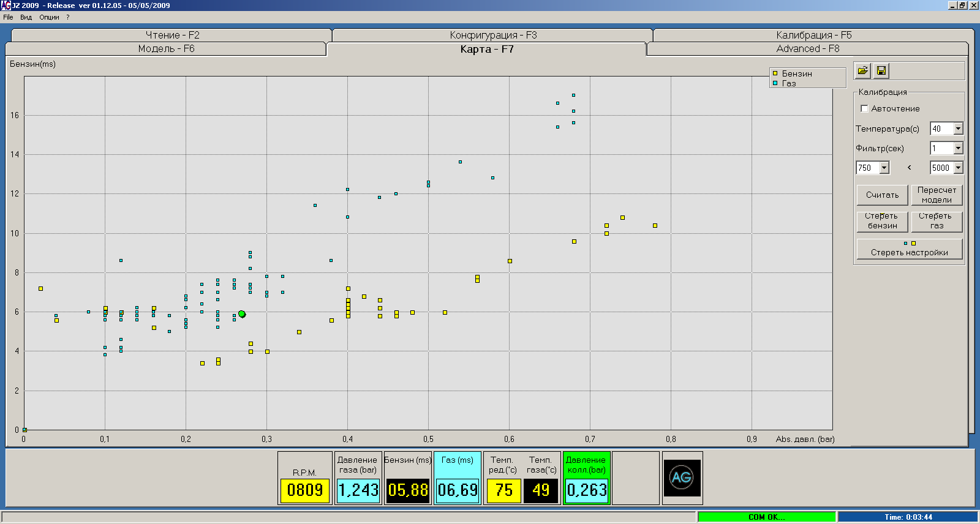Click the green current-point marker on chart
980x524 pixels.
pyautogui.click(x=242, y=314)
